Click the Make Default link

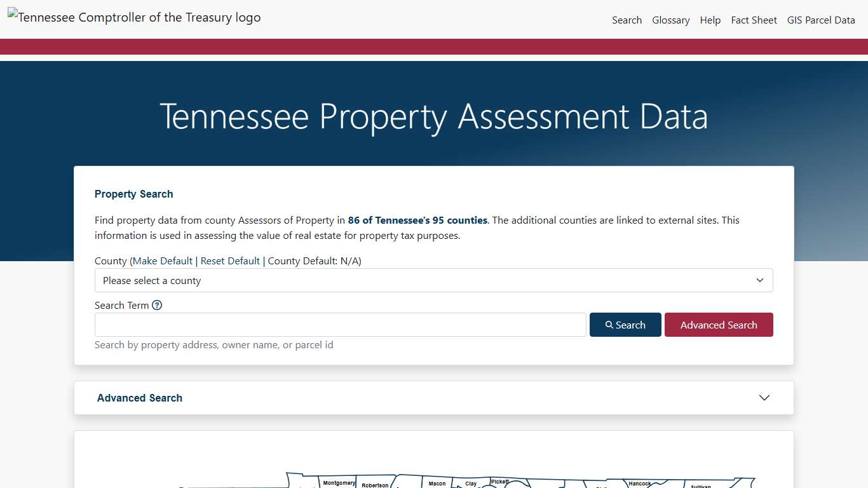[163, 261]
